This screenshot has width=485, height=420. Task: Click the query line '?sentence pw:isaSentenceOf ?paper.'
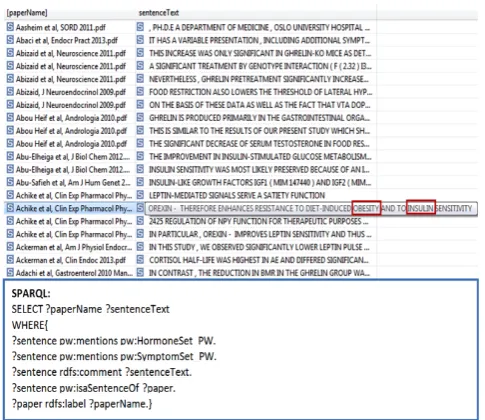[x=94, y=388]
